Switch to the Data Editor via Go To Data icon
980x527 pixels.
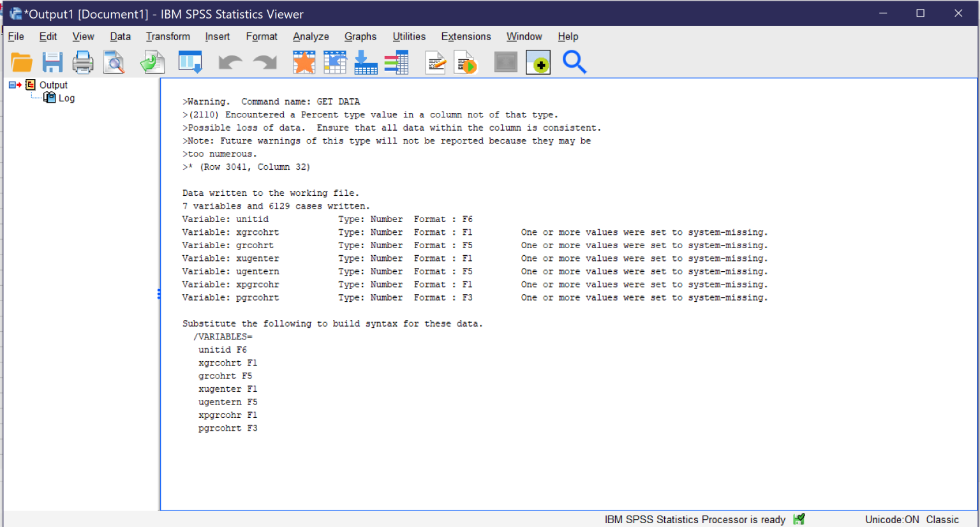point(190,62)
